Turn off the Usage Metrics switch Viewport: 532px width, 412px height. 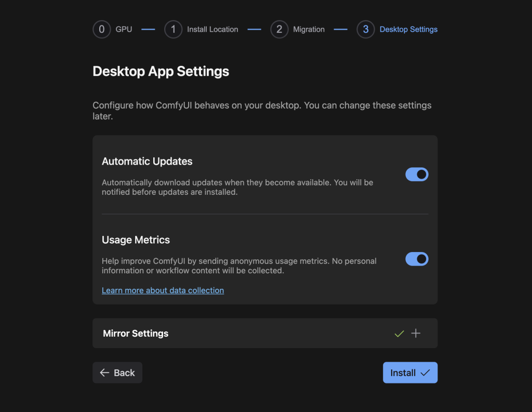[417, 259]
